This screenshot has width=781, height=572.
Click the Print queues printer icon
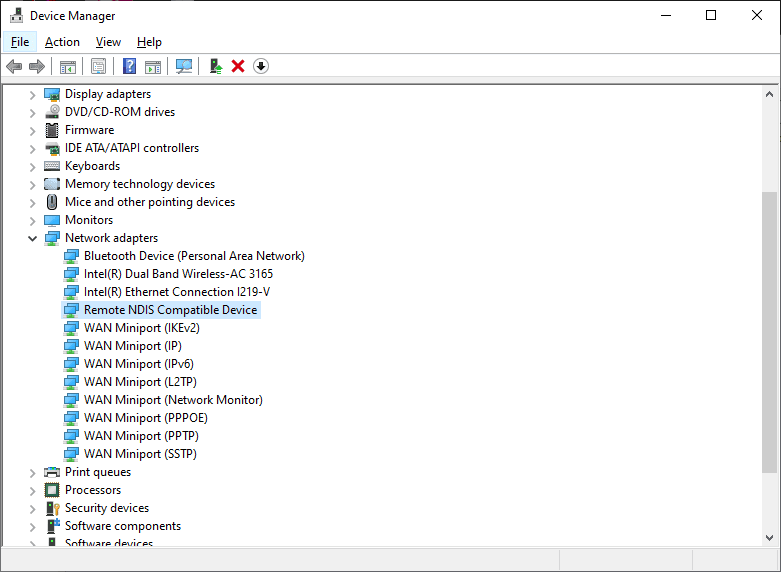click(52, 472)
